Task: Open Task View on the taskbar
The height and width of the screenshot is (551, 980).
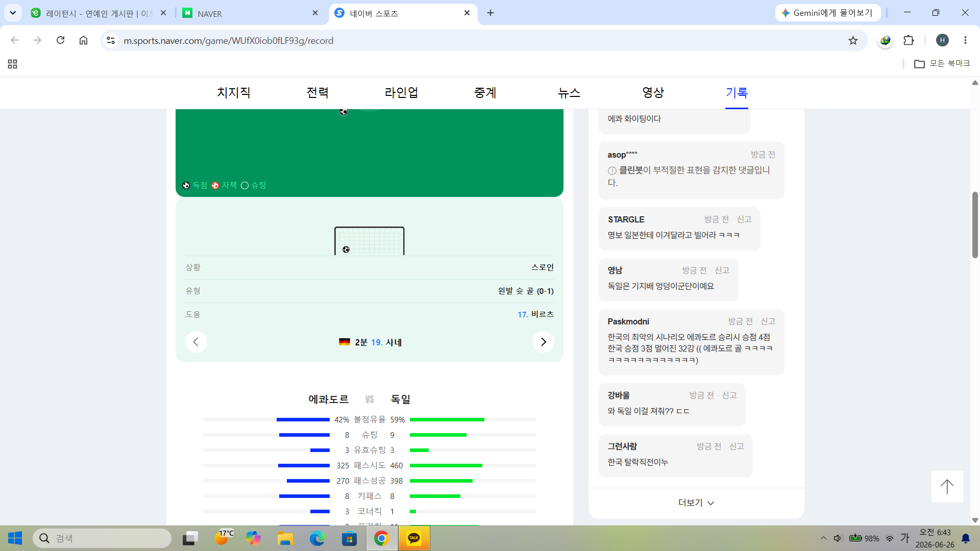Action: coord(190,538)
